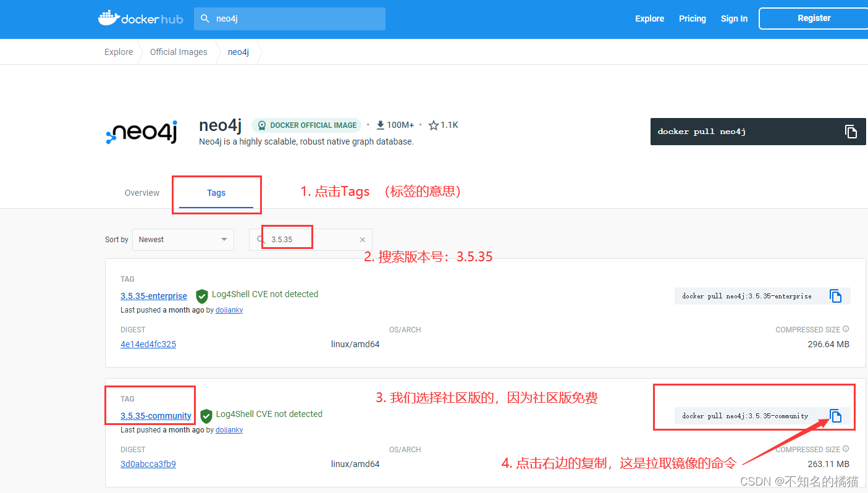Viewport: 868px width, 493px height.
Task: Expand Official Images breadcrumb
Action: click(x=179, y=52)
